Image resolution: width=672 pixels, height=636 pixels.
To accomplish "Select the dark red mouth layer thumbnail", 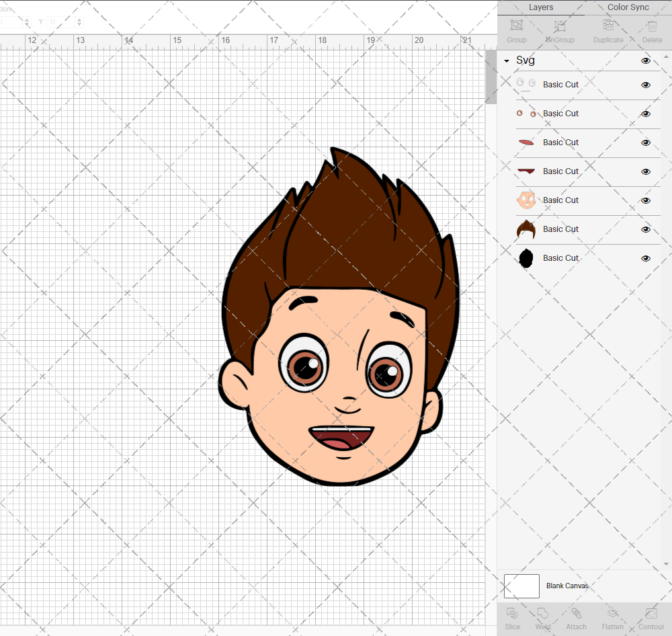I will 526,171.
